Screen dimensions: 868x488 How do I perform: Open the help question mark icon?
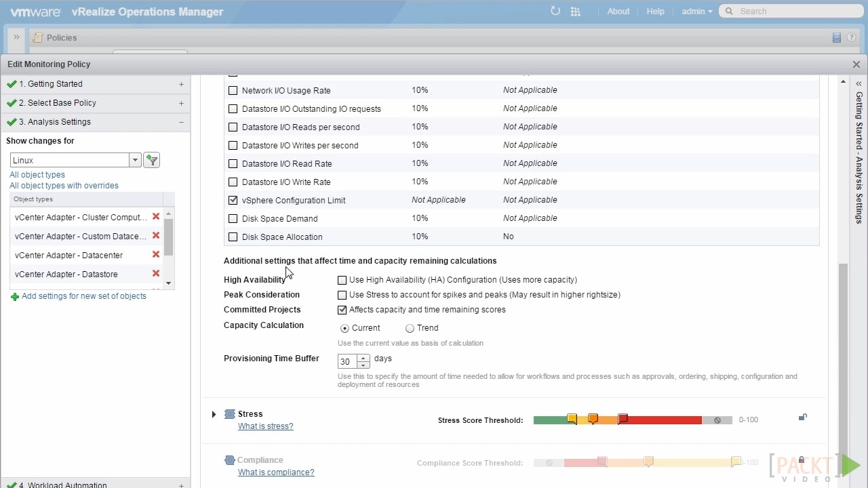point(851,37)
